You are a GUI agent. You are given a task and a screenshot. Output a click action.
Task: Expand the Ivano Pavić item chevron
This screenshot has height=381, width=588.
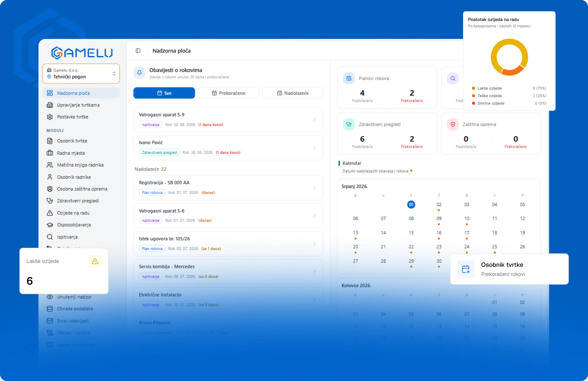click(x=314, y=148)
